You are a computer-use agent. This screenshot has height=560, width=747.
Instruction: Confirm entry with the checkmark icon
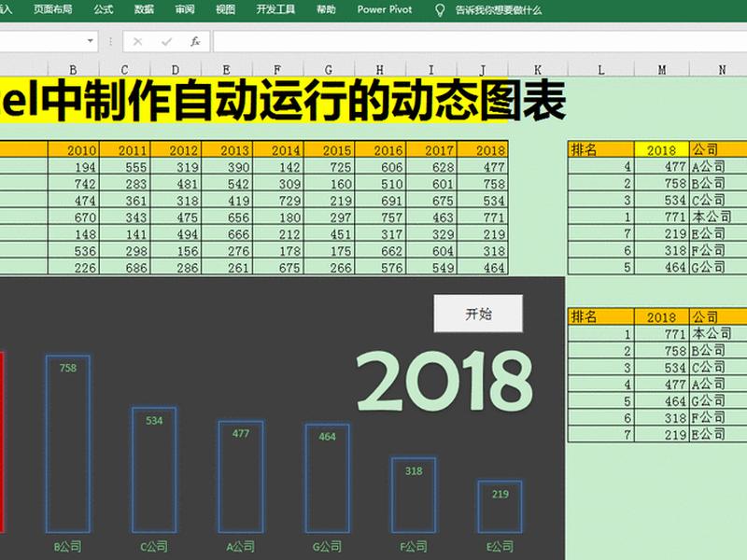click(166, 42)
